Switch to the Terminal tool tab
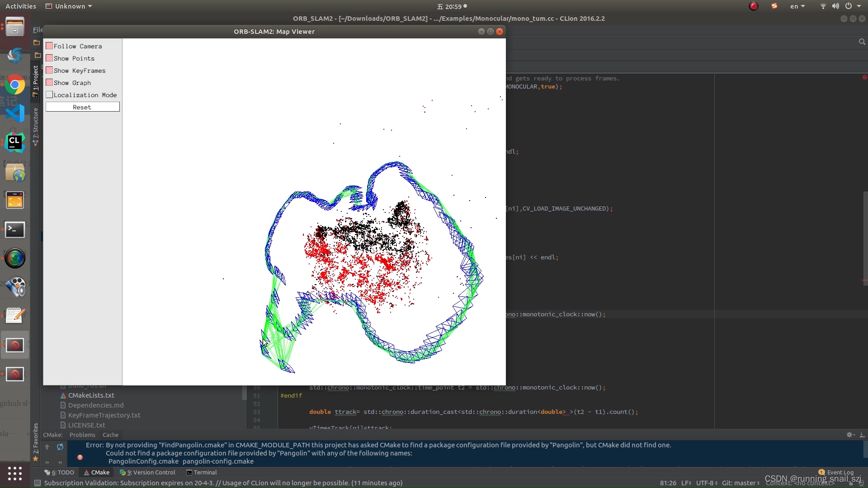 pos(201,472)
